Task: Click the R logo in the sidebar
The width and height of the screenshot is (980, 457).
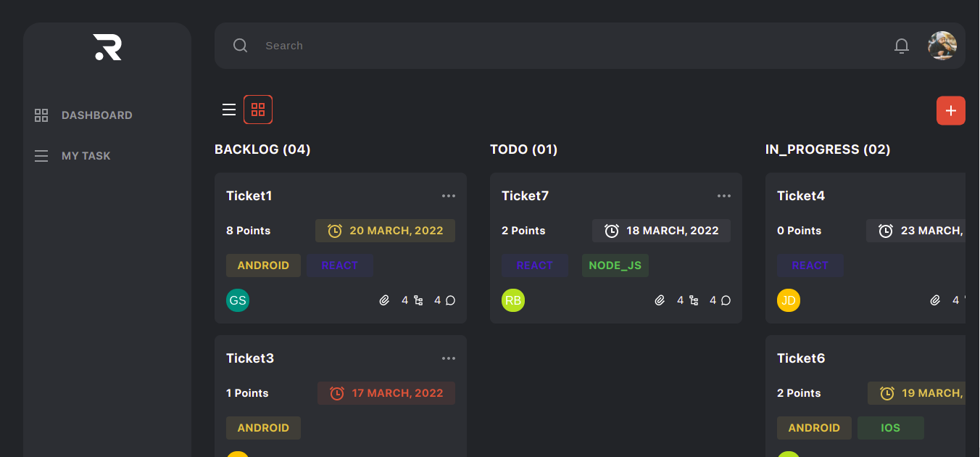Action: [x=107, y=46]
